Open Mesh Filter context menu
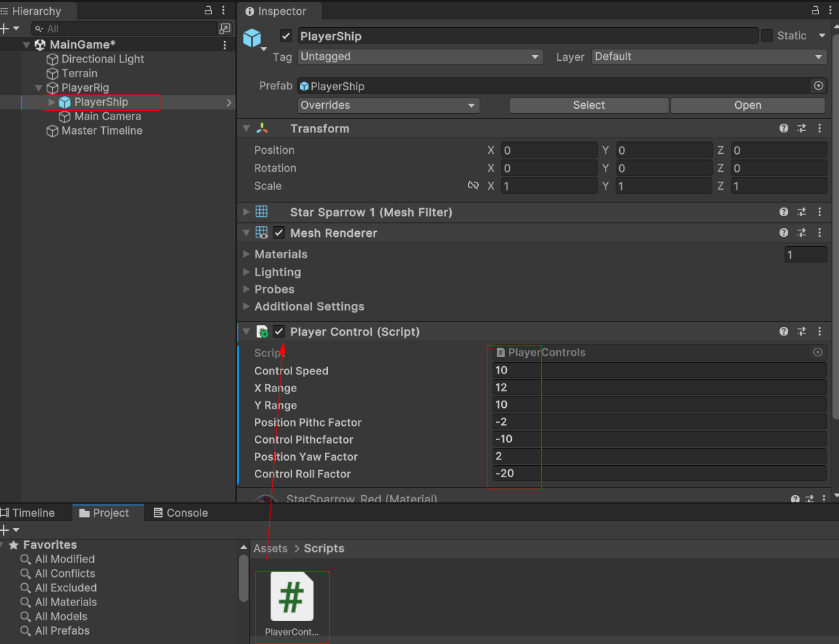This screenshot has width=839, height=644. coord(820,213)
